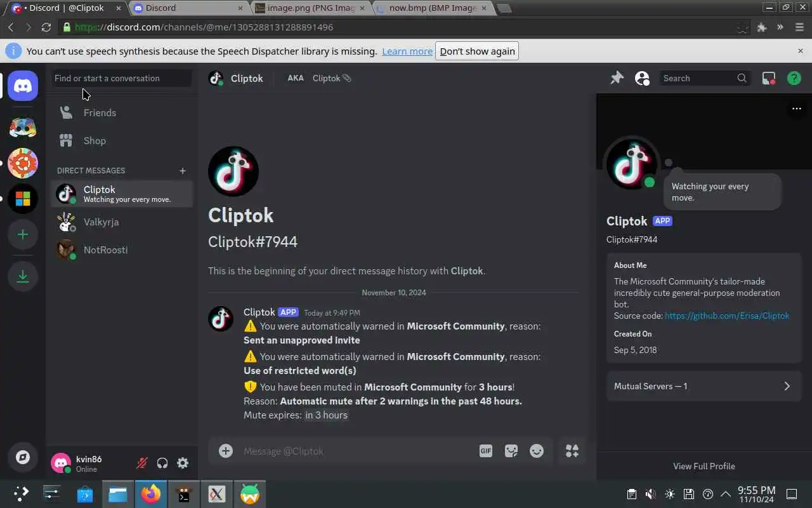Open the Apps launcher icon beside message box
The image size is (812, 508).
coord(572,451)
